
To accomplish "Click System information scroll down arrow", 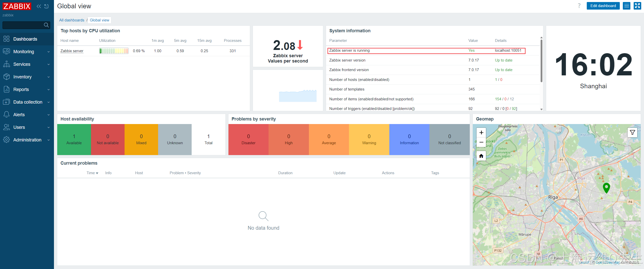I will click(x=541, y=109).
